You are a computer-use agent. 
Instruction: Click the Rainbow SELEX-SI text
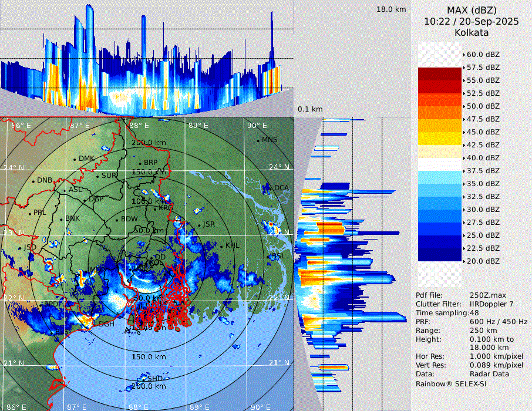[x=451, y=383]
